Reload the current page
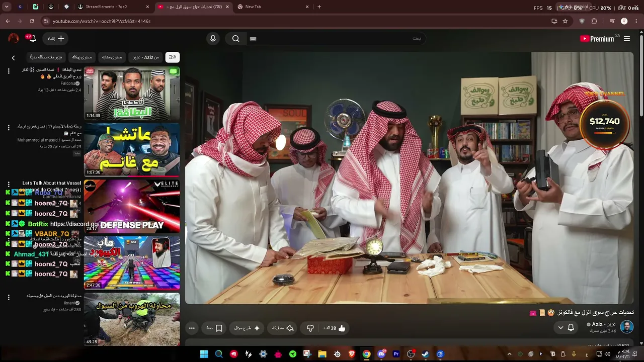Image resolution: width=644 pixels, height=362 pixels. (32, 21)
